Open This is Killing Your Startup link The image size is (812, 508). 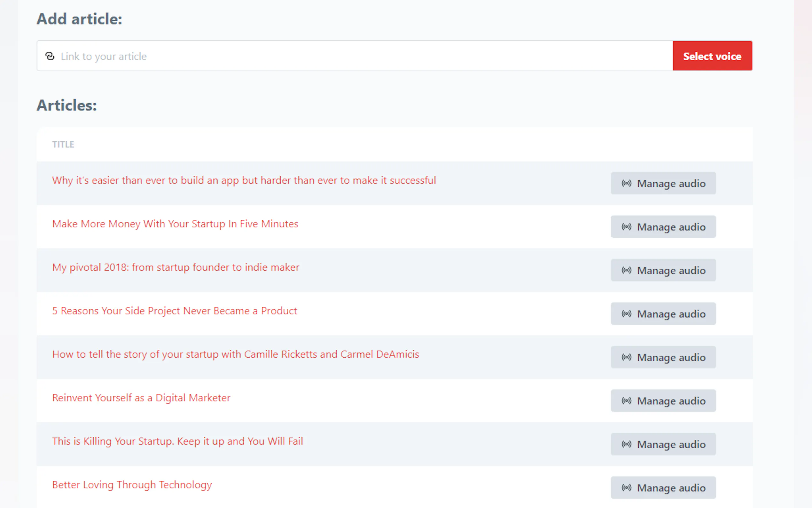(x=177, y=441)
